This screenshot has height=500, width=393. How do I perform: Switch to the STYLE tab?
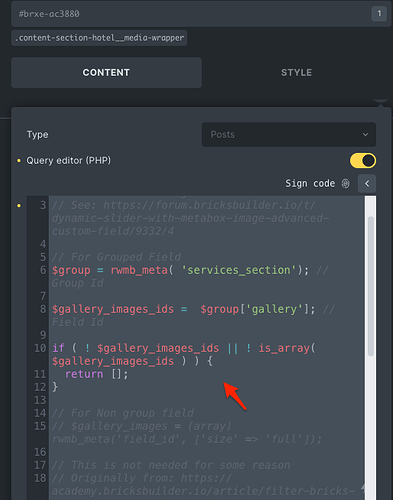coord(296,73)
